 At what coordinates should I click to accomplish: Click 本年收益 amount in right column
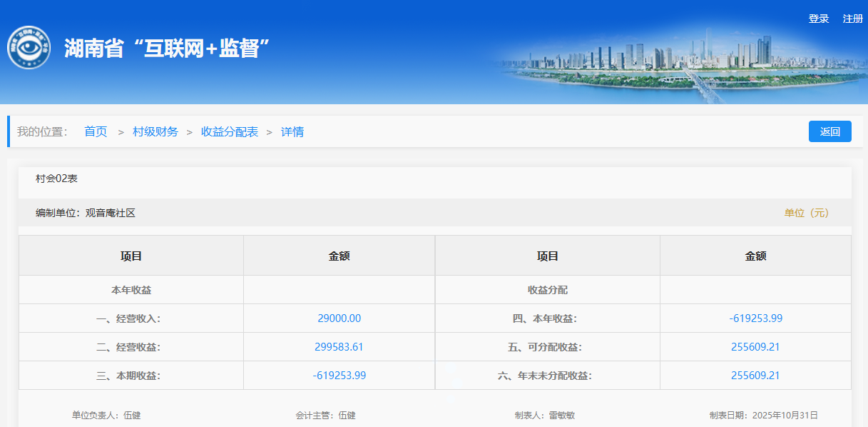click(755, 318)
